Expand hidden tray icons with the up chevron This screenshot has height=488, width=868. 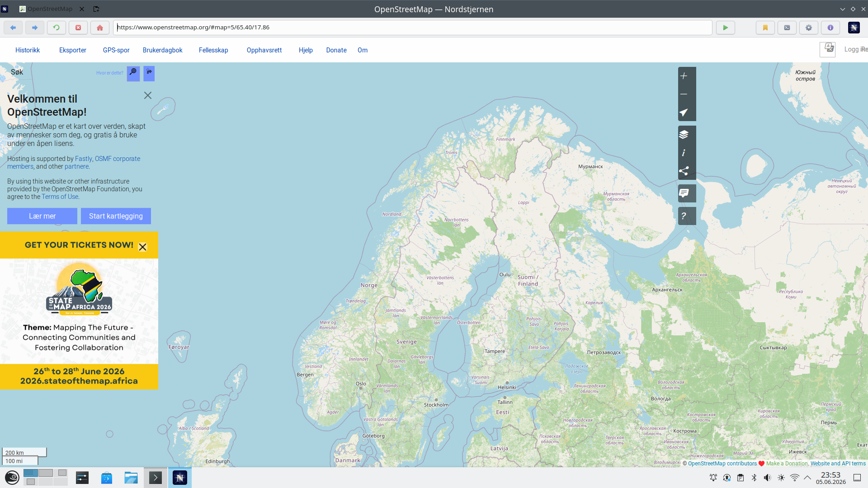(807, 478)
